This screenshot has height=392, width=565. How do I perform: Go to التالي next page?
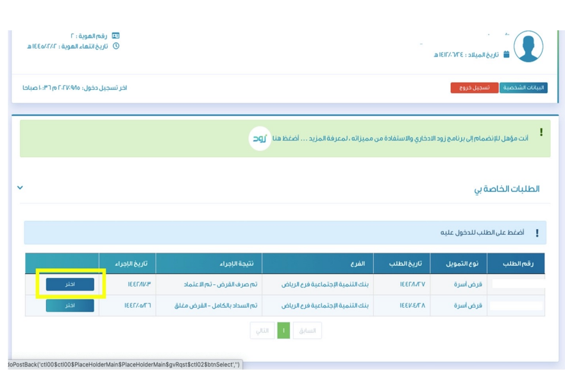(262, 330)
